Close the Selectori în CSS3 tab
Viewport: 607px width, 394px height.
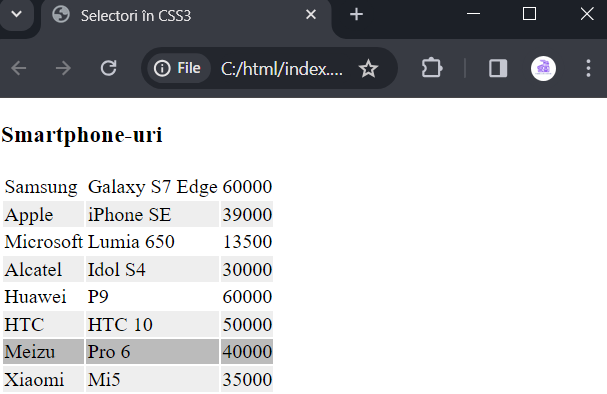pos(311,15)
